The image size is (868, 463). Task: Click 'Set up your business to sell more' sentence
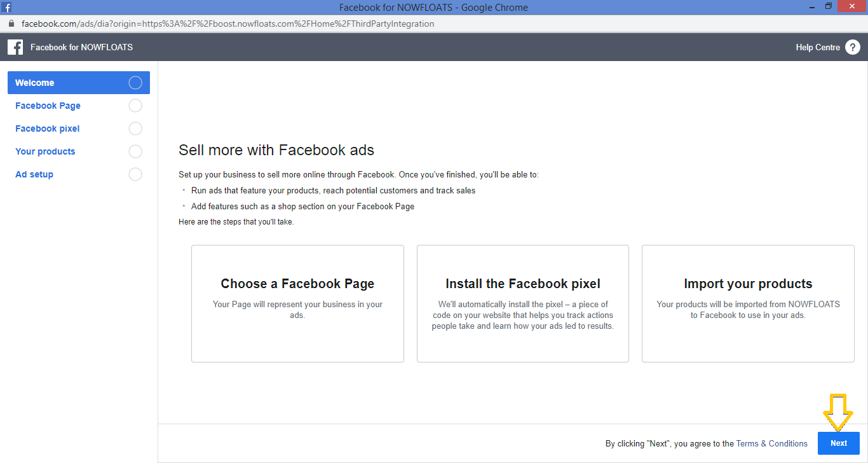point(358,174)
